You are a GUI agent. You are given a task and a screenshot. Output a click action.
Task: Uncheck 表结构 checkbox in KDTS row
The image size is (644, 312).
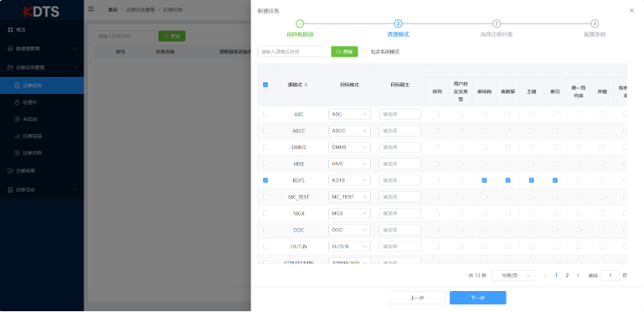tap(484, 181)
